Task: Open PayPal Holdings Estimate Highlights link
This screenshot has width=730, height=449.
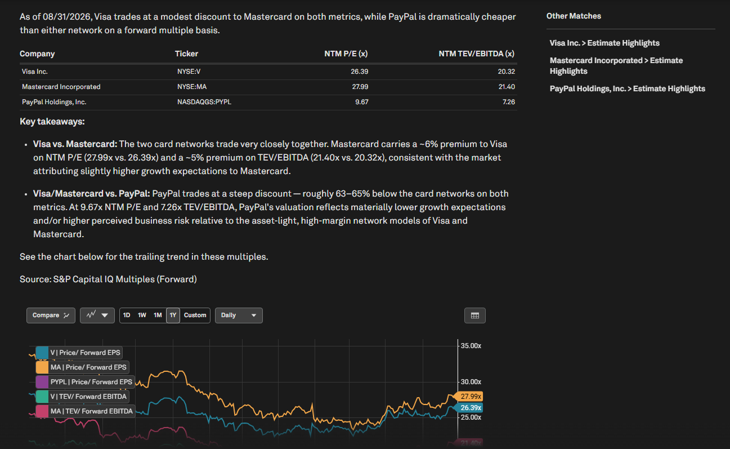Action: [627, 88]
